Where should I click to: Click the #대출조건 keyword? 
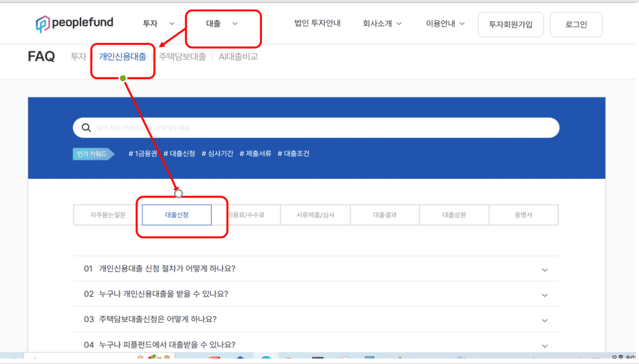click(x=293, y=153)
